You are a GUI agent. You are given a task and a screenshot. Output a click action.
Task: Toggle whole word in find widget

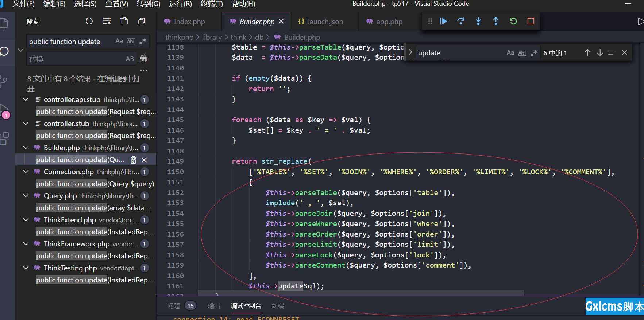(x=522, y=52)
